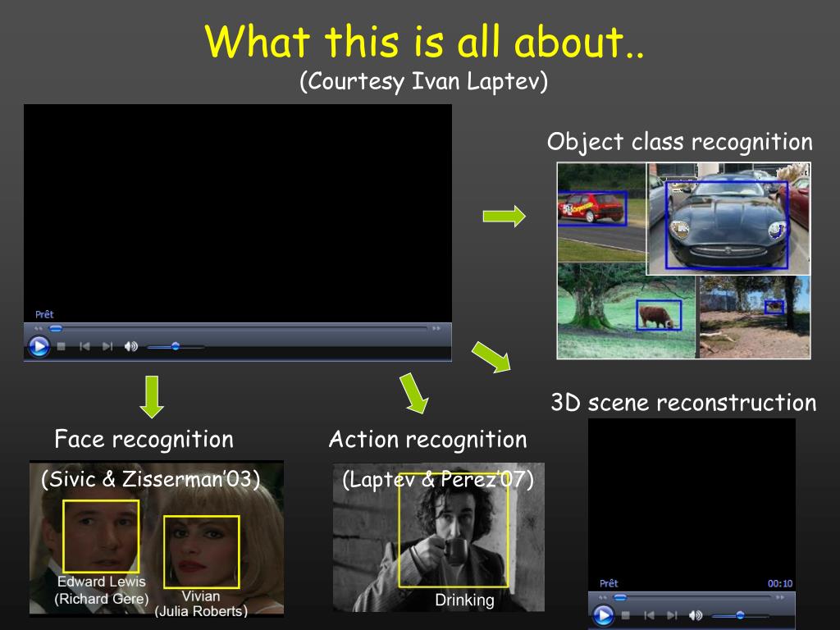Stop the large main video player
840x630 pixels.
click(x=61, y=347)
